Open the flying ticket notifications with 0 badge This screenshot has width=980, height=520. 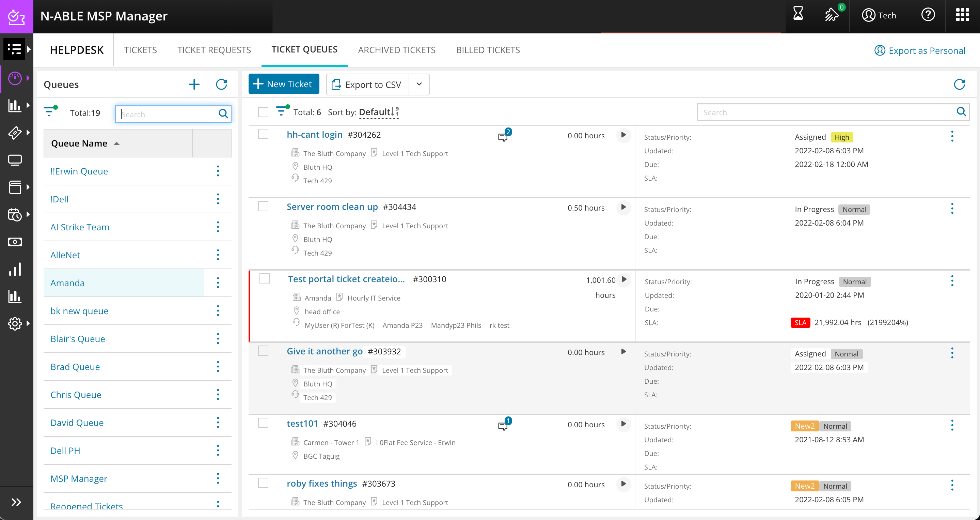click(833, 15)
